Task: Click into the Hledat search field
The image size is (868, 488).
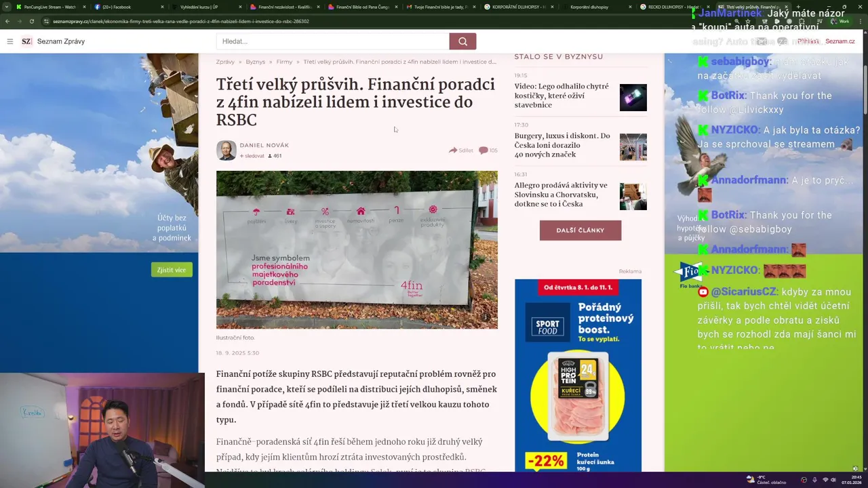Action: tap(332, 41)
